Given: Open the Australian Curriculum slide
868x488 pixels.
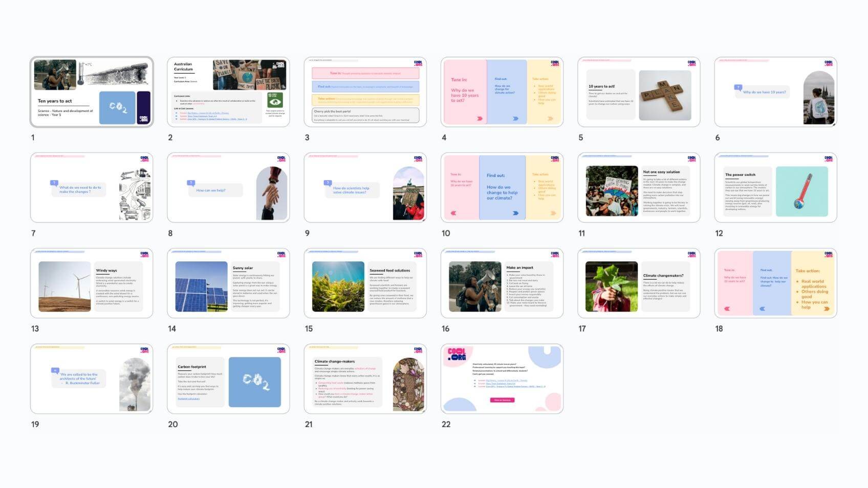Looking at the screenshot, I should click(x=228, y=92).
